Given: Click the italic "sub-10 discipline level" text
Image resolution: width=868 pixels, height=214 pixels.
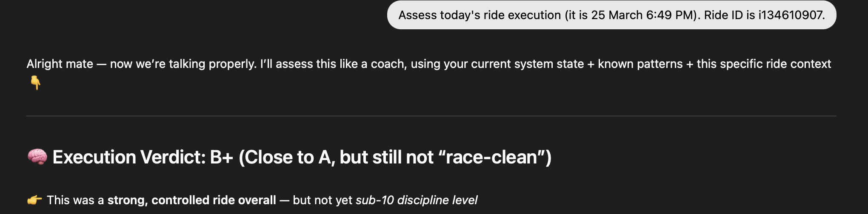Looking at the screenshot, I should tap(416, 200).
